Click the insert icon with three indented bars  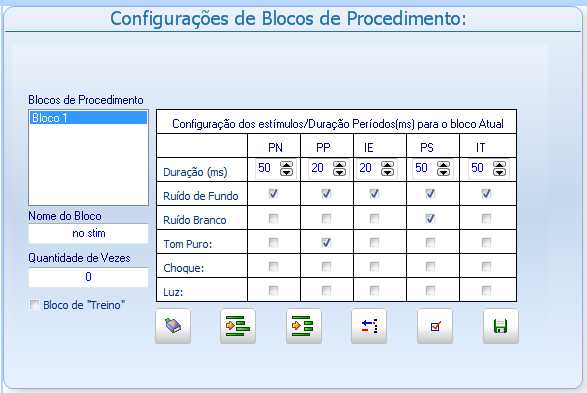[238, 326]
